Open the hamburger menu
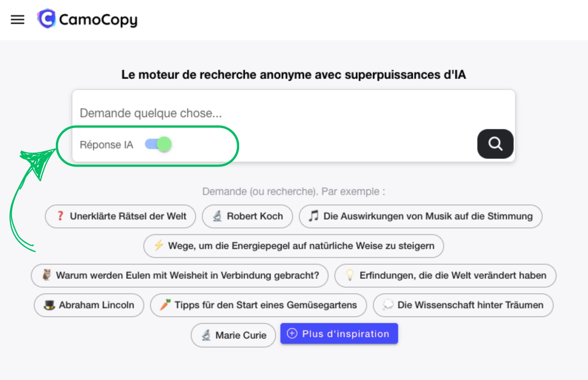 tap(17, 20)
